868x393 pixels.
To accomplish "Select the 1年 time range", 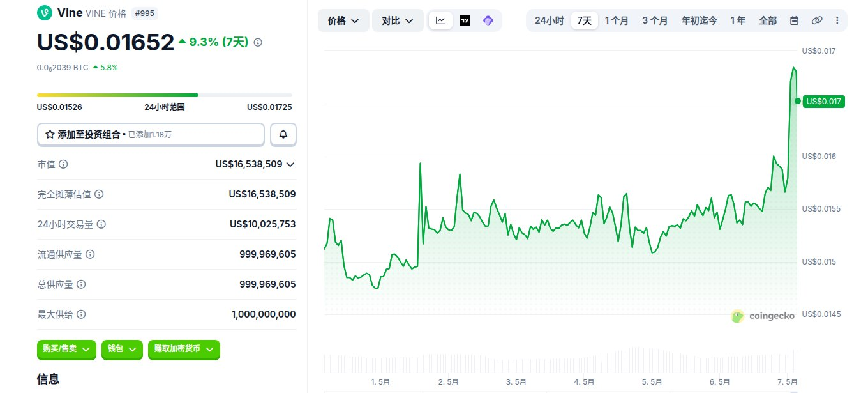I will [738, 20].
